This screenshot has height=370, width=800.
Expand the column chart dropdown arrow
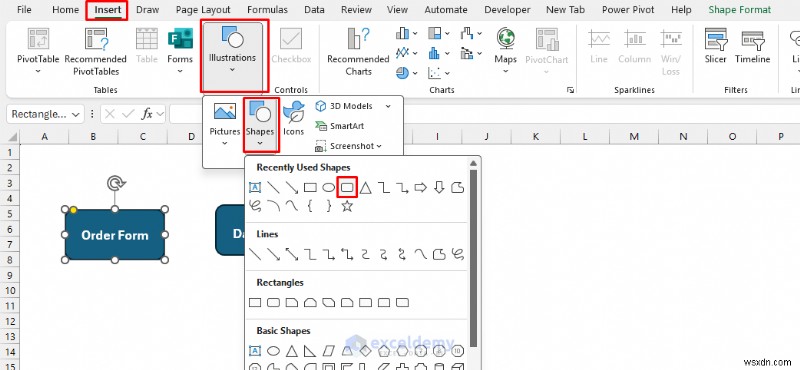[415, 34]
